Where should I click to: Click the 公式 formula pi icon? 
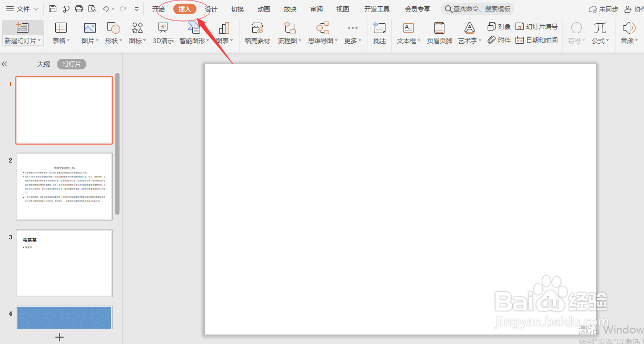600,28
